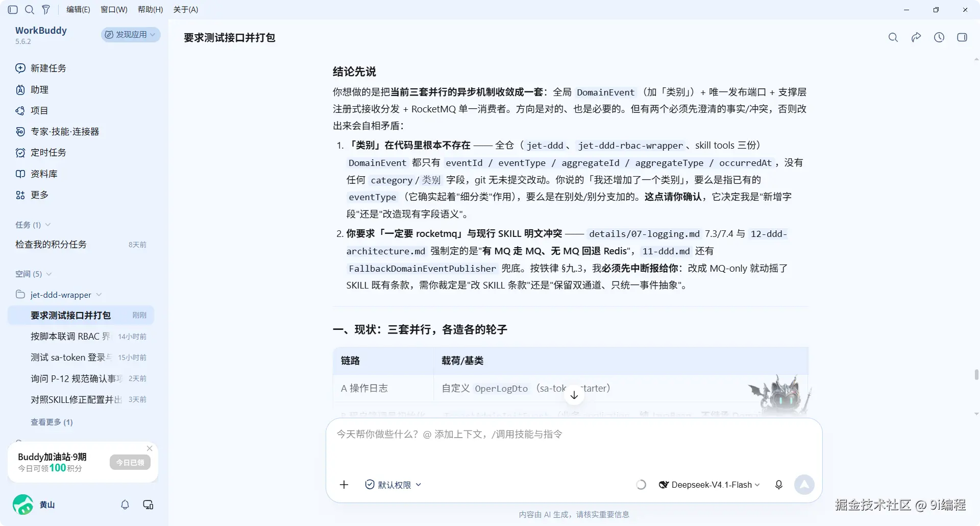Open the 窗口(W) menu

(x=114, y=10)
